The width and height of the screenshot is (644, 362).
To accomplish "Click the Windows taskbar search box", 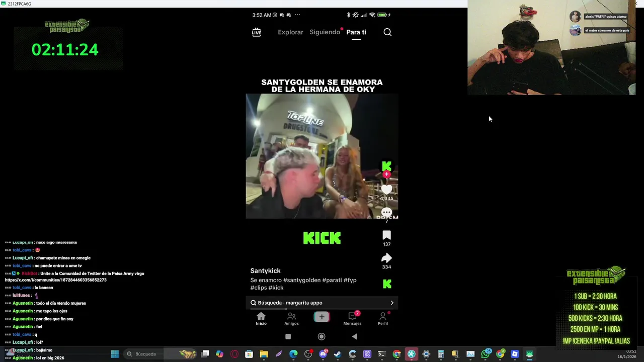I will pos(161,354).
